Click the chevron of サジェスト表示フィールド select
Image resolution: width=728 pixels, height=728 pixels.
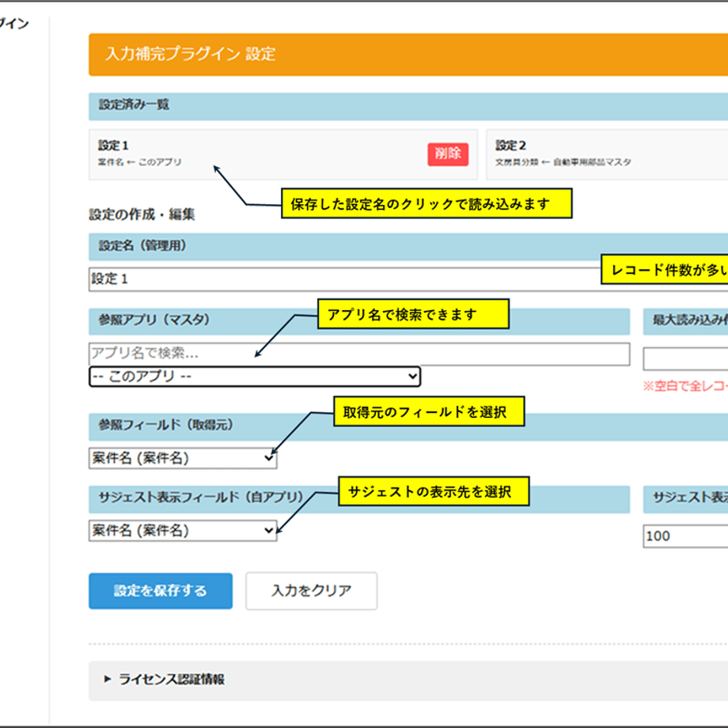[269, 531]
